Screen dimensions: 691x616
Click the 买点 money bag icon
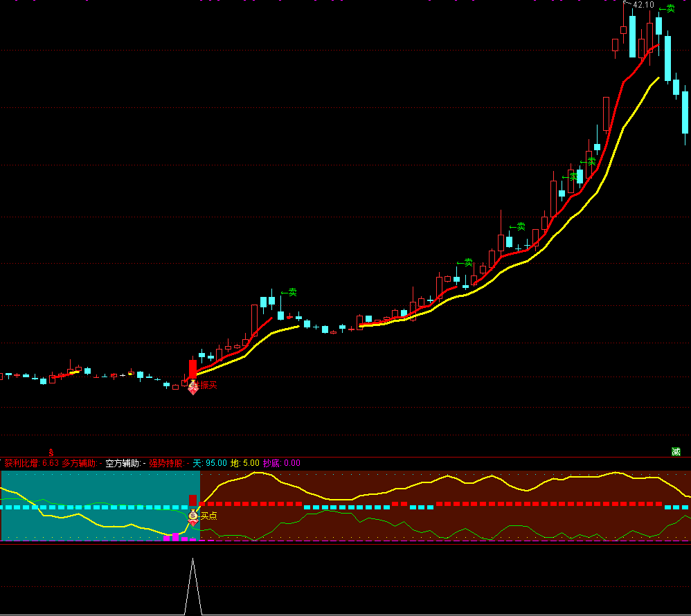[193, 515]
